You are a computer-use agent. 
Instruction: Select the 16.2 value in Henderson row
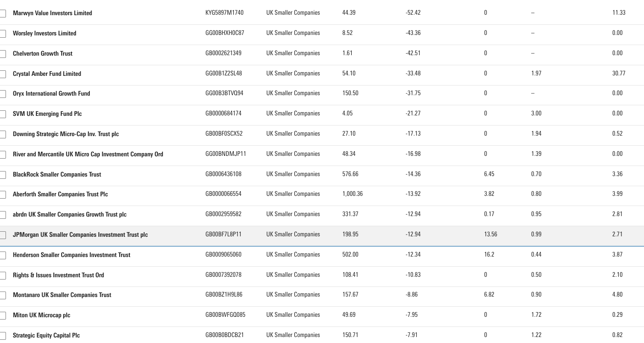pos(489,254)
